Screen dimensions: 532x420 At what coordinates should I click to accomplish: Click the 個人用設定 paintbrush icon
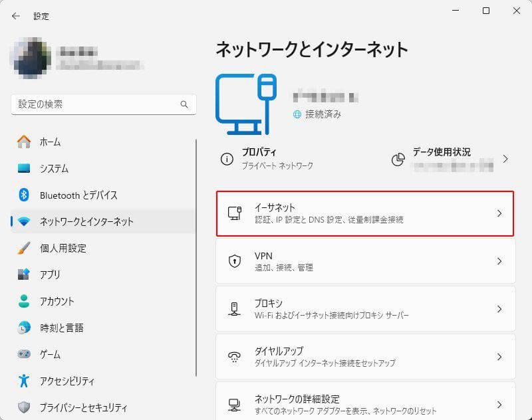coord(24,248)
